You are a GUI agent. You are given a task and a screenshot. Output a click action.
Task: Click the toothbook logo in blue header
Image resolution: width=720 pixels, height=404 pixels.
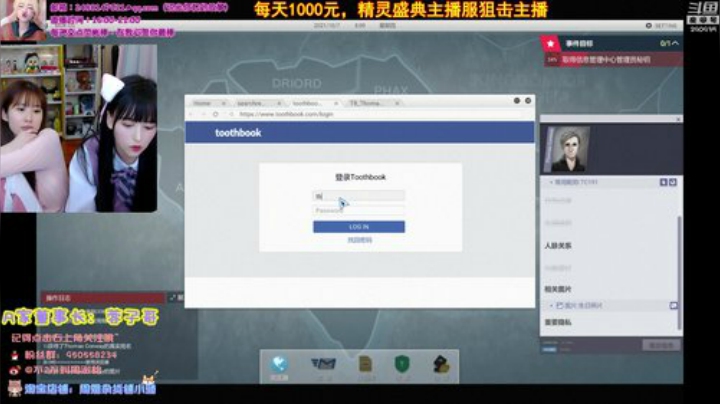(238, 133)
